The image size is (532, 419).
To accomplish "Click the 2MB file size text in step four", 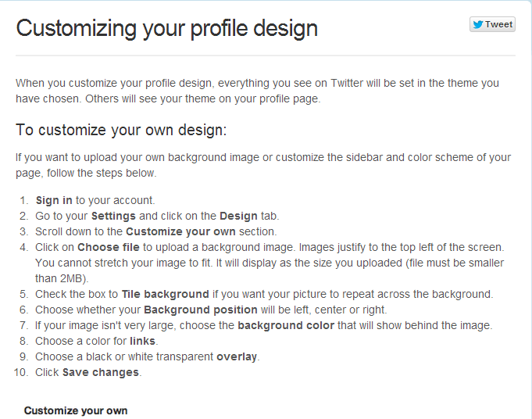I will tap(71, 278).
